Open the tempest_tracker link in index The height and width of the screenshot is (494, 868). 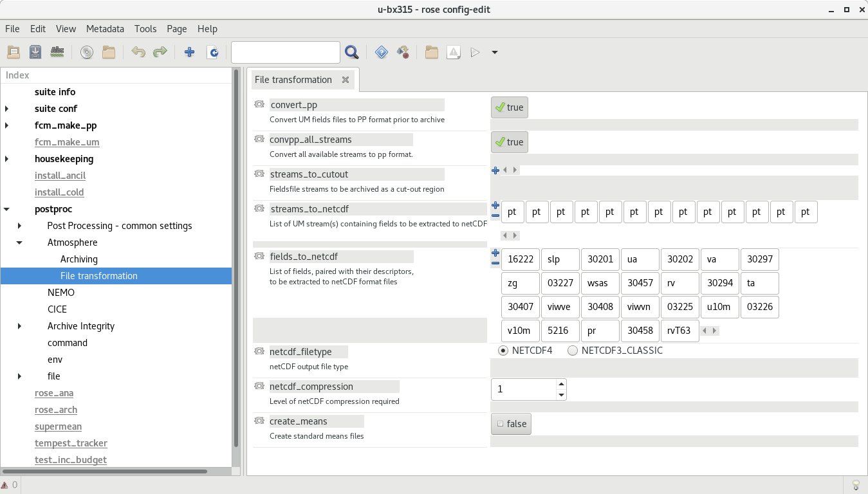(71, 443)
